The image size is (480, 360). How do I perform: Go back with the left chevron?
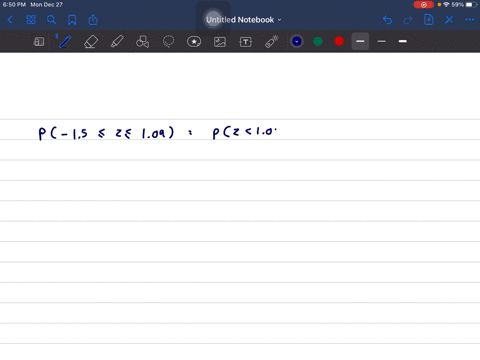[10, 20]
